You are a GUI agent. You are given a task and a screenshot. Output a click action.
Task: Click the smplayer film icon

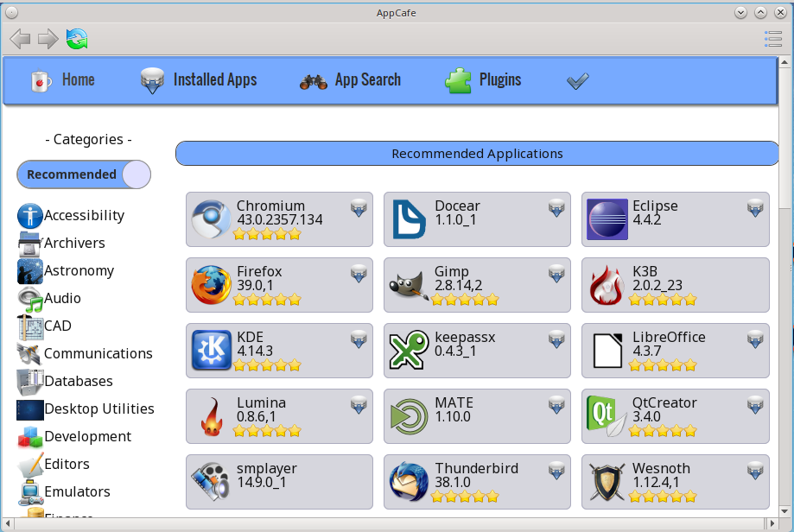211,482
